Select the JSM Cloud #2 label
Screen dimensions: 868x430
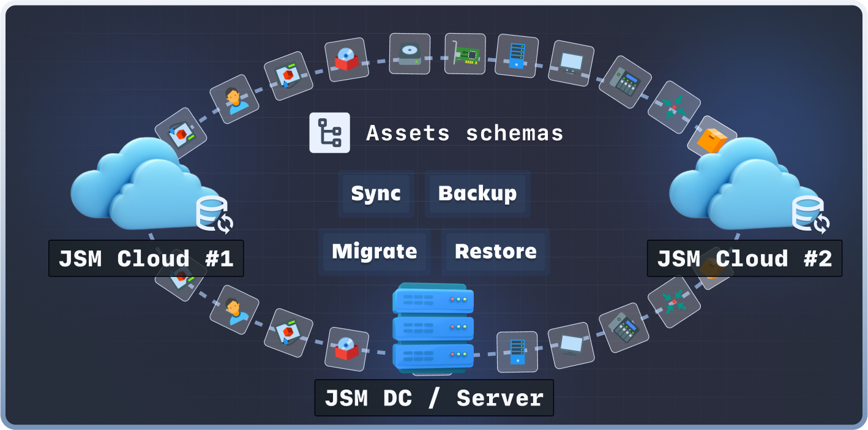(744, 258)
